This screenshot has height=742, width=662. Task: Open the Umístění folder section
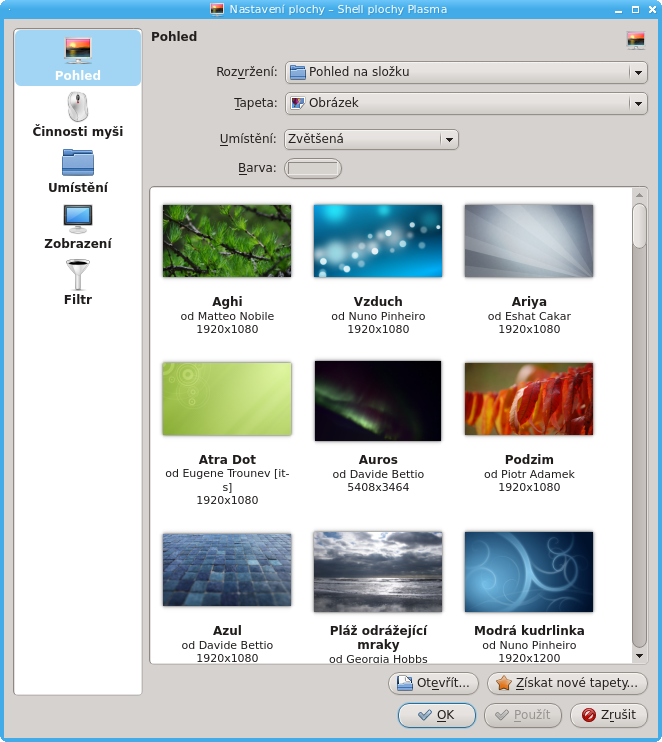point(78,171)
